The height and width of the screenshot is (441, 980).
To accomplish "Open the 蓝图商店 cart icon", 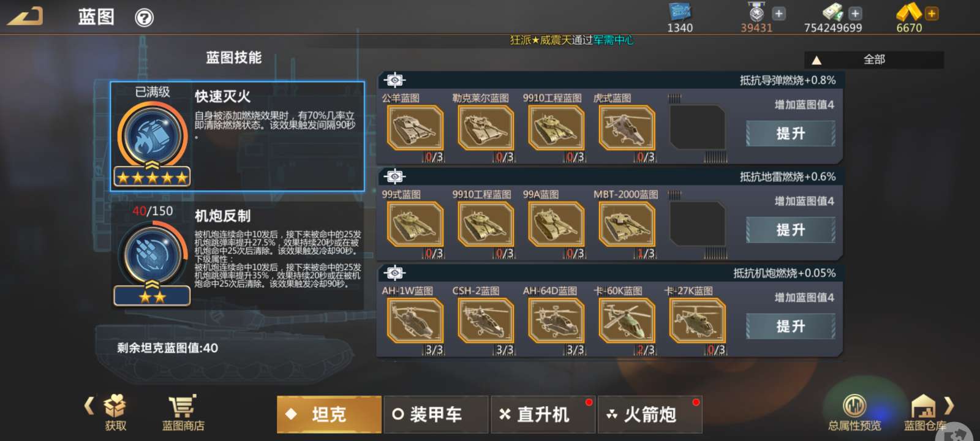I will click(183, 405).
